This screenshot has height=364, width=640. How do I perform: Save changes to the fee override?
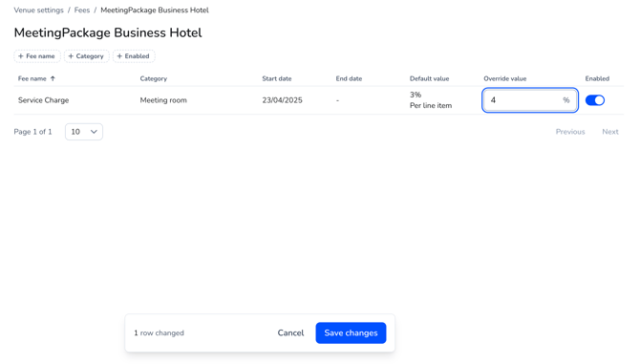pos(351,333)
